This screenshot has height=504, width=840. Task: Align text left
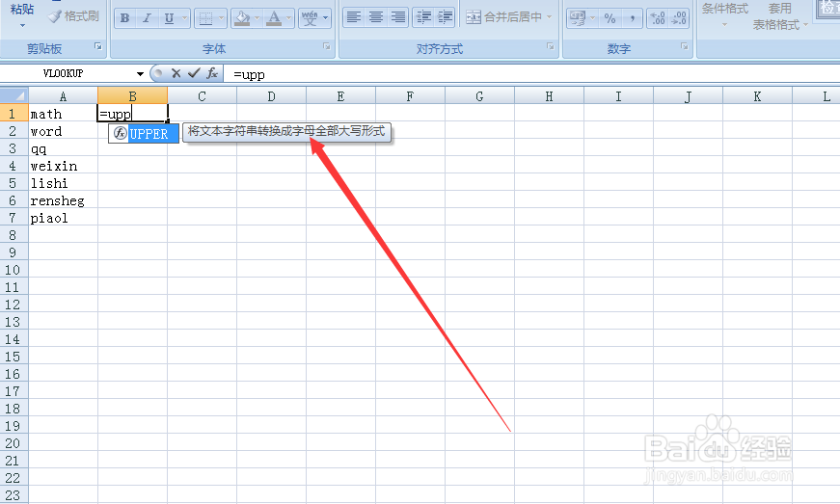354,17
